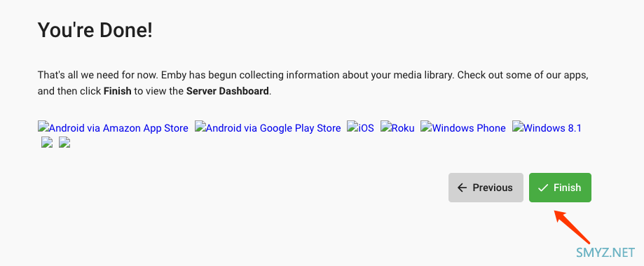The height and width of the screenshot is (266, 644).
Task: Click the broken image icon before Windows Phone
Action: pyautogui.click(x=426, y=126)
